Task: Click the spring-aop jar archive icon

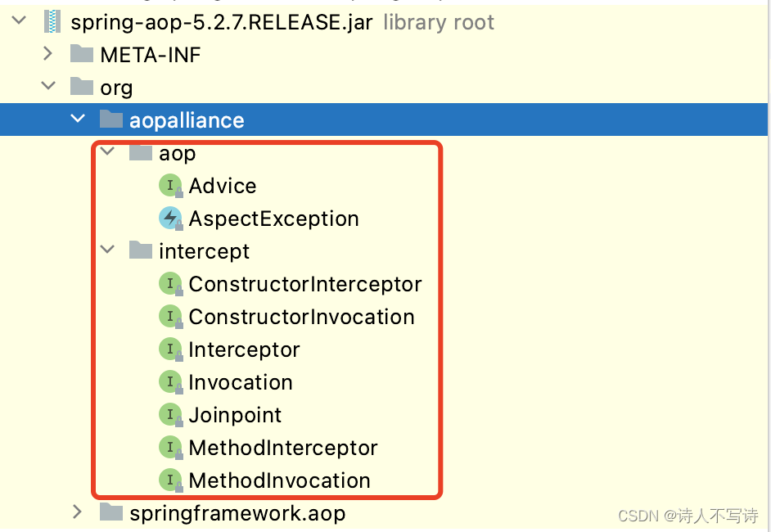Action: pos(51,21)
